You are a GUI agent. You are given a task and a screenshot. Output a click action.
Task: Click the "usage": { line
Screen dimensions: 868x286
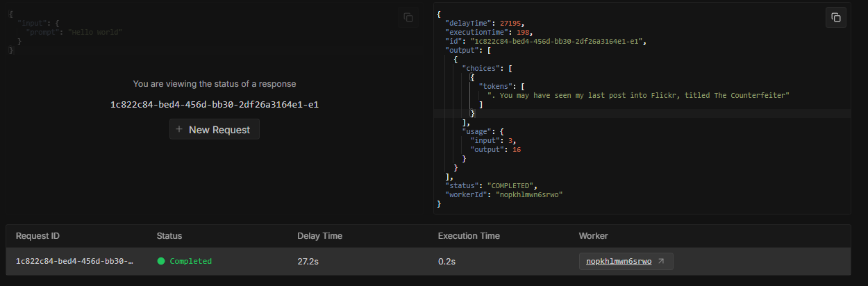pos(483,131)
